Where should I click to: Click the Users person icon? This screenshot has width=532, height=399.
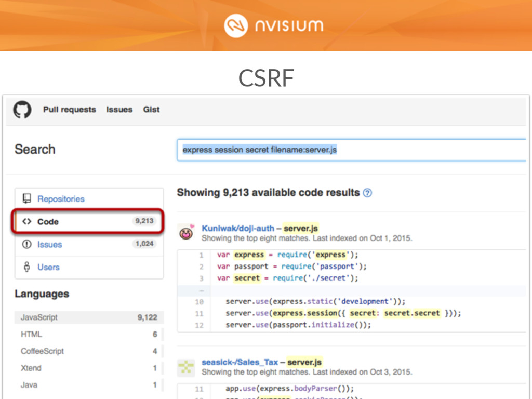[x=27, y=267]
